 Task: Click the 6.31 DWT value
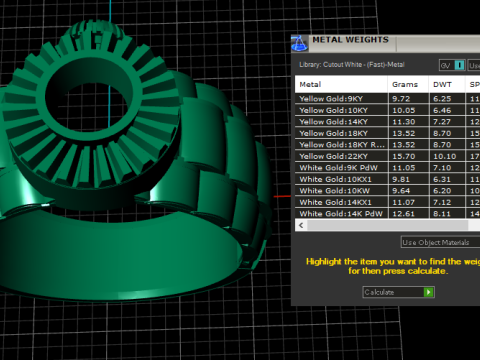click(x=442, y=179)
